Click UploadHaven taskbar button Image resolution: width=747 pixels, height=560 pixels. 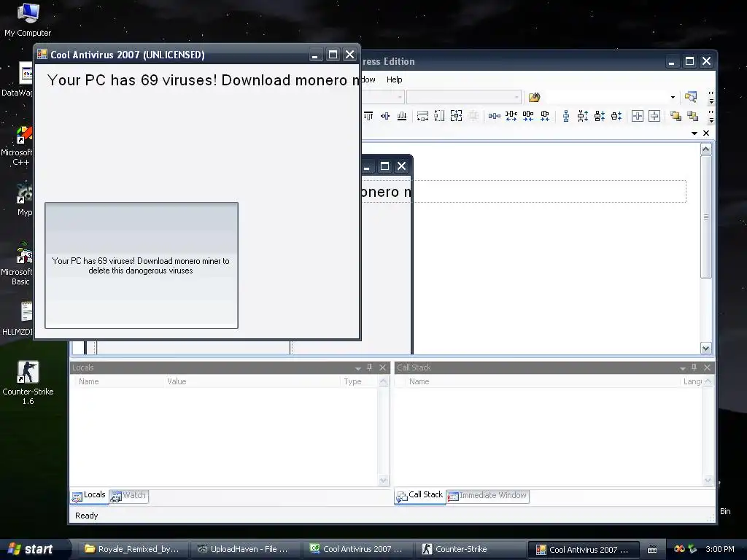(244, 549)
